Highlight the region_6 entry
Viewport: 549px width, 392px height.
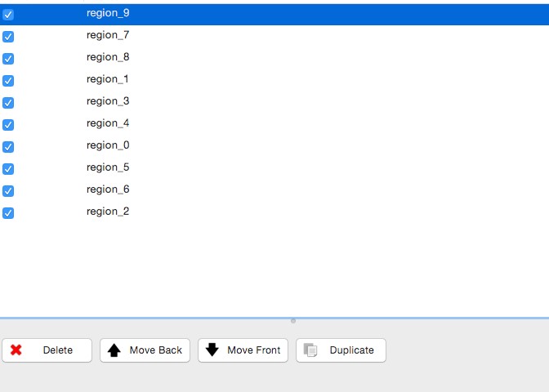[x=108, y=189]
